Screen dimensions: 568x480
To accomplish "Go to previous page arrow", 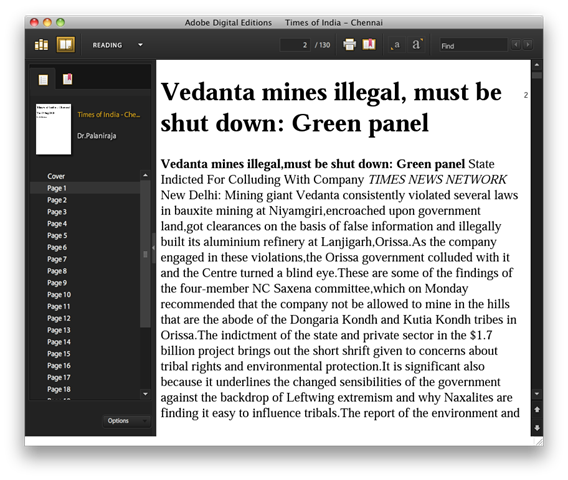I will 537,409.
